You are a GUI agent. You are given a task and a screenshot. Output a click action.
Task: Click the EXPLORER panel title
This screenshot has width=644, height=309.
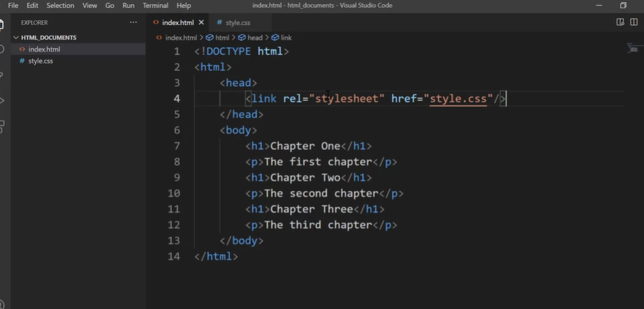coord(34,22)
